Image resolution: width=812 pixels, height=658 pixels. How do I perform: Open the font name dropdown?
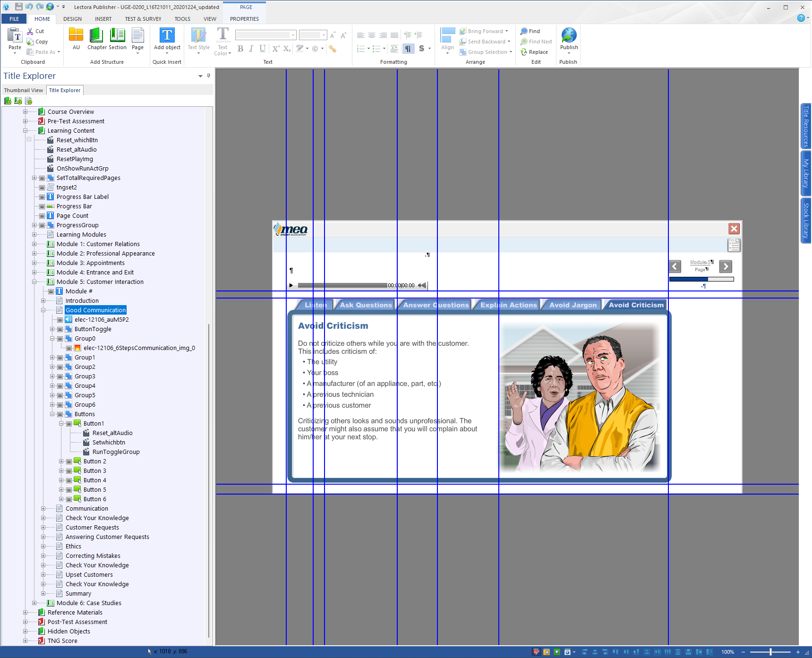click(293, 35)
